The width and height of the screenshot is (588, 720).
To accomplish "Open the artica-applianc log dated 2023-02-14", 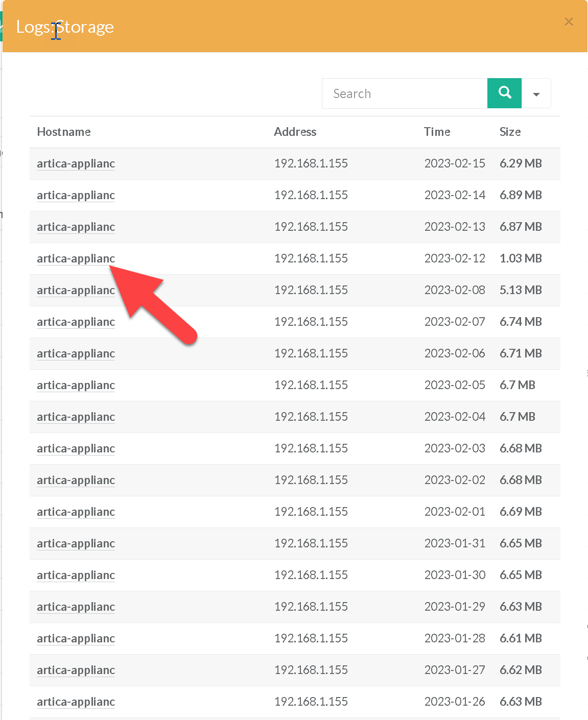I will click(76, 195).
